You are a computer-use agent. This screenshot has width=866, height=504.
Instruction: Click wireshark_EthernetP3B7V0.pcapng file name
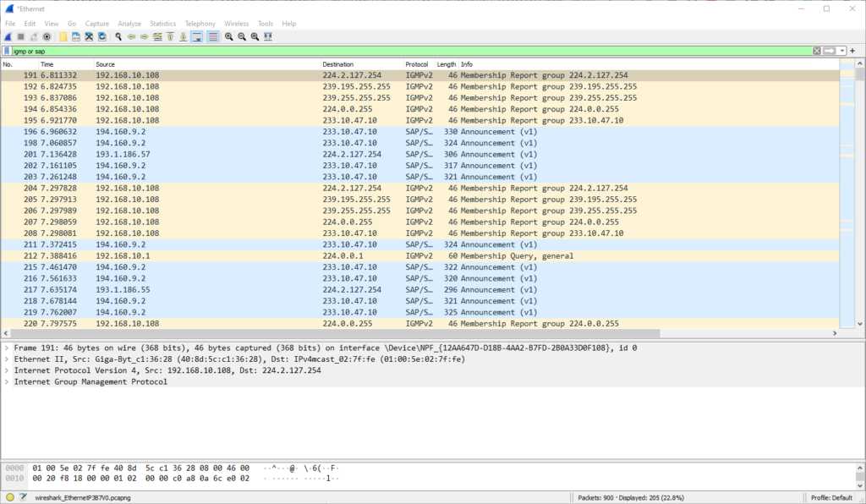click(83, 497)
